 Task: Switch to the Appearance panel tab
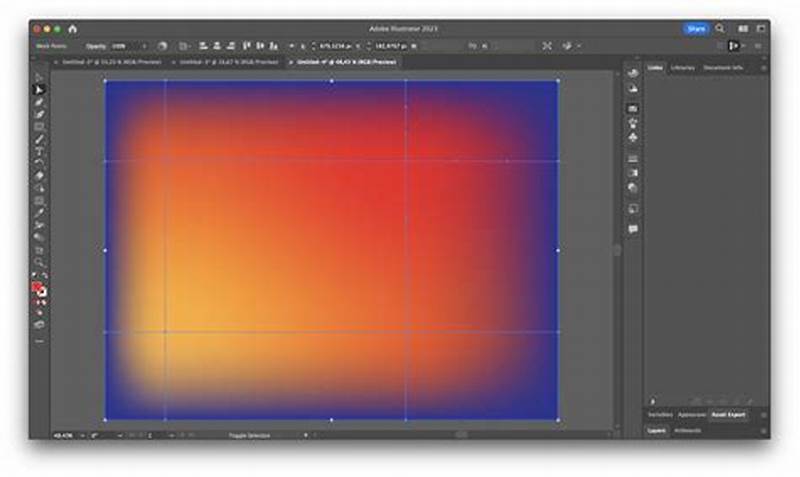point(692,415)
